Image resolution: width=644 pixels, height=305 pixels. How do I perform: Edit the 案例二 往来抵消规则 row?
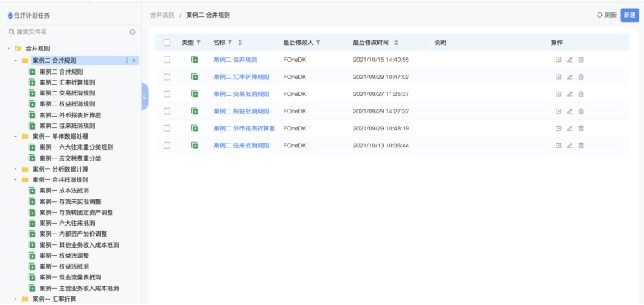570,145
